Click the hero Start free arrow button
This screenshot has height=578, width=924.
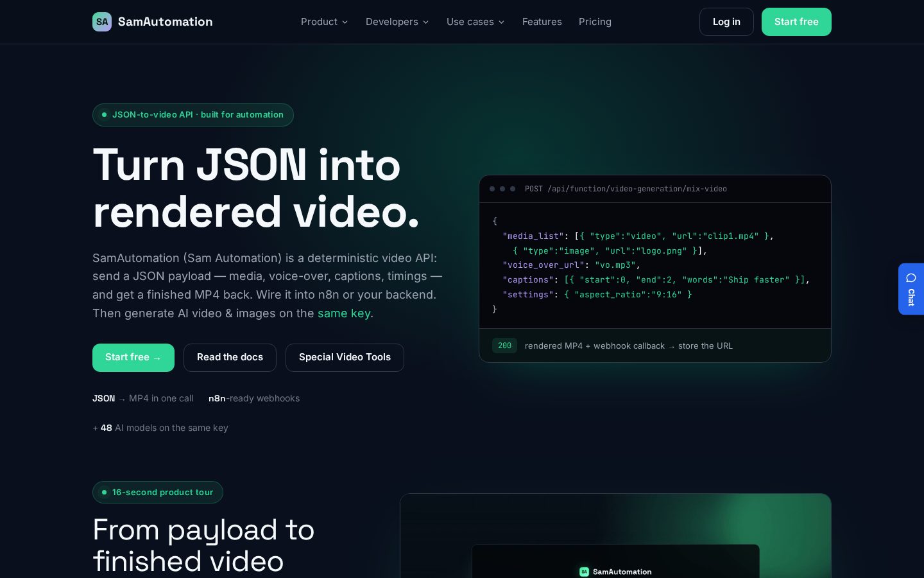pos(133,358)
